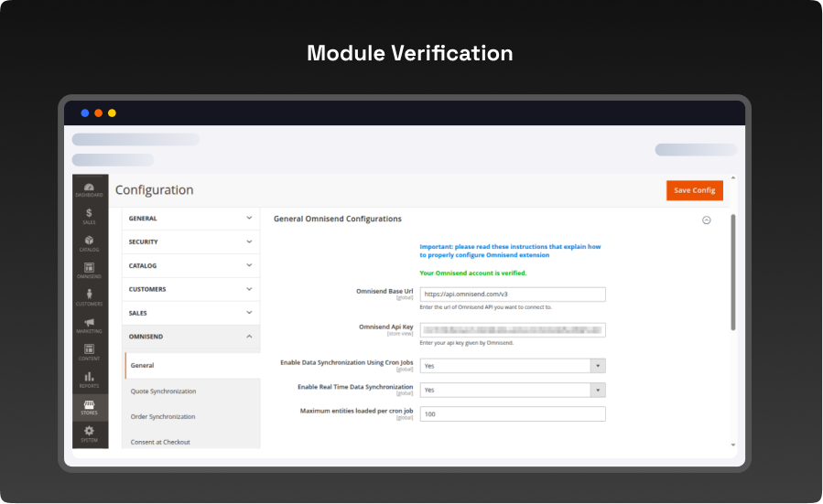Open the Omnisend configuration instructions link
This screenshot has width=823, height=504.
[x=510, y=251]
